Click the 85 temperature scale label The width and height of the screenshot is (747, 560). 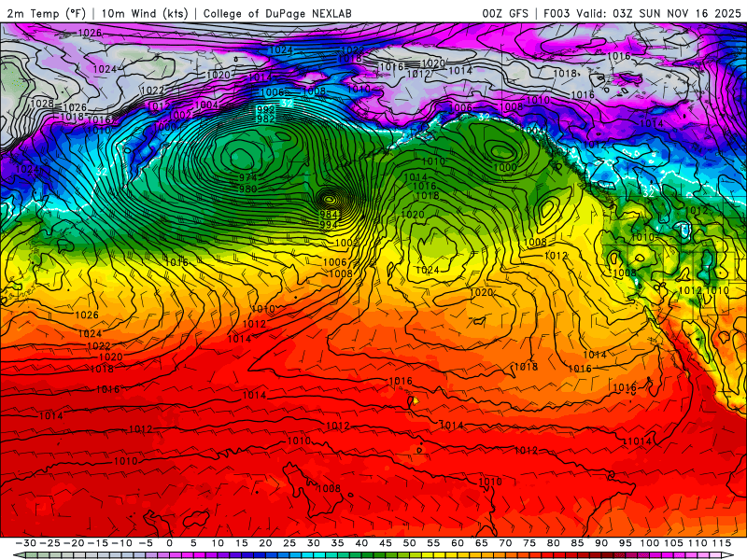pos(577,543)
